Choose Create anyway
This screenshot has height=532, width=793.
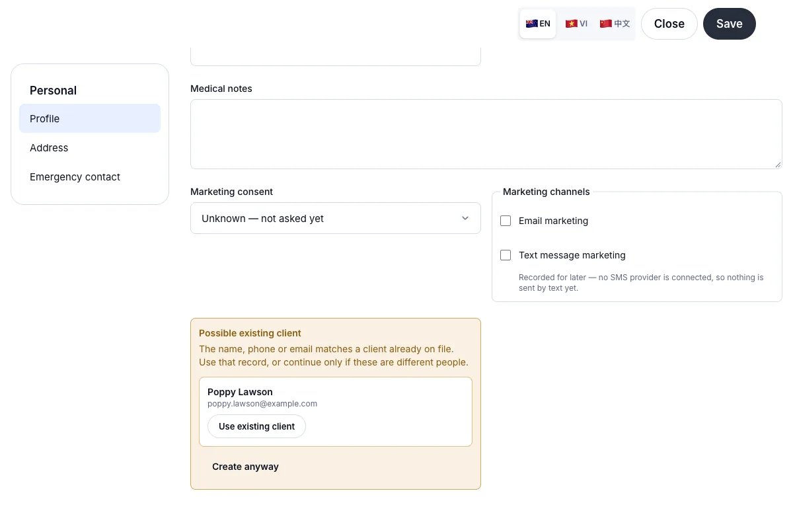[x=245, y=467]
